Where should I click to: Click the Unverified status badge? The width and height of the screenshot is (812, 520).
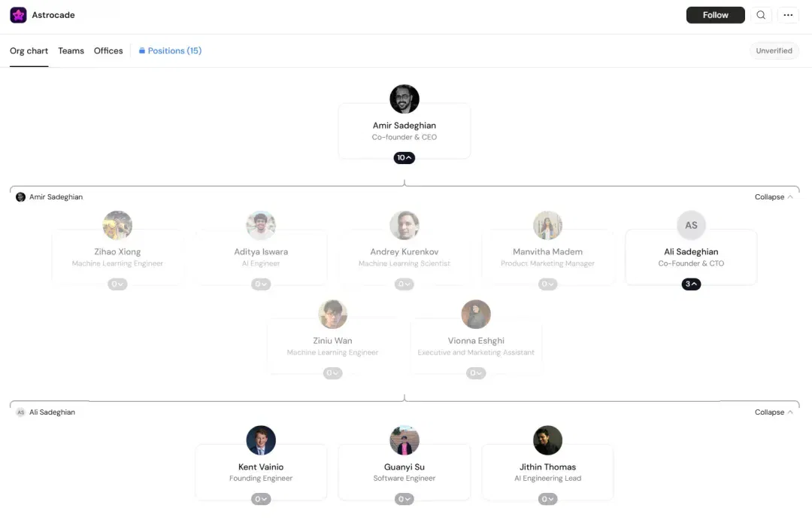tap(774, 51)
